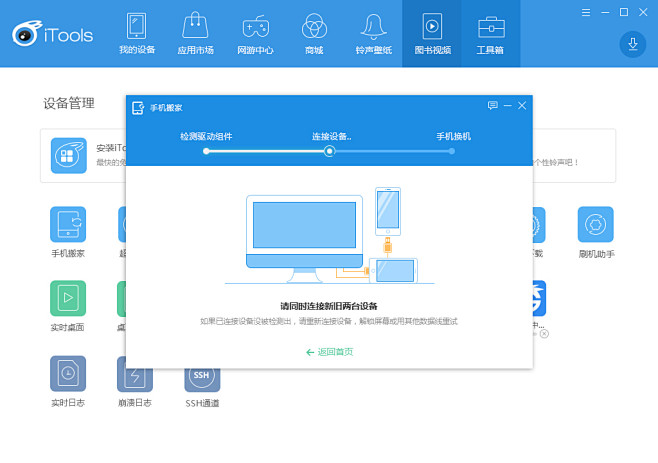Launch the 刷机助手 tool
Image resolution: width=658 pixels, height=463 pixels.
(x=595, y=224)
